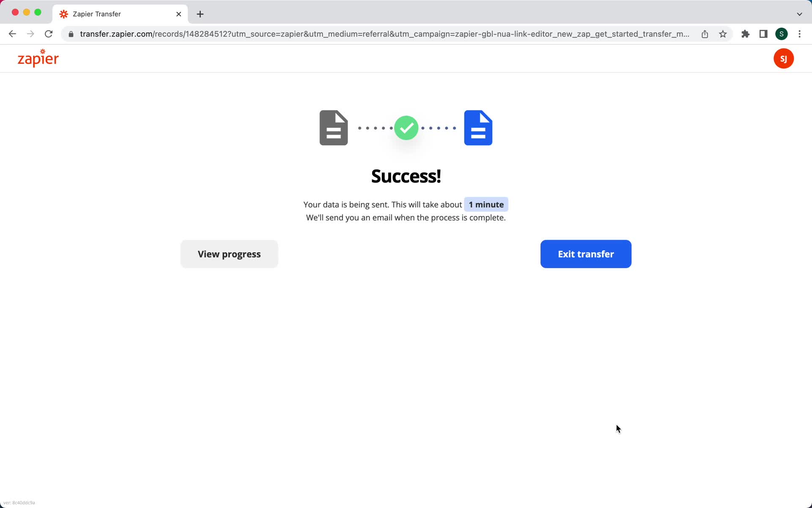
Task: Click the green checkmark success icon
Action: pyautogui.click(x=406, y=127)
